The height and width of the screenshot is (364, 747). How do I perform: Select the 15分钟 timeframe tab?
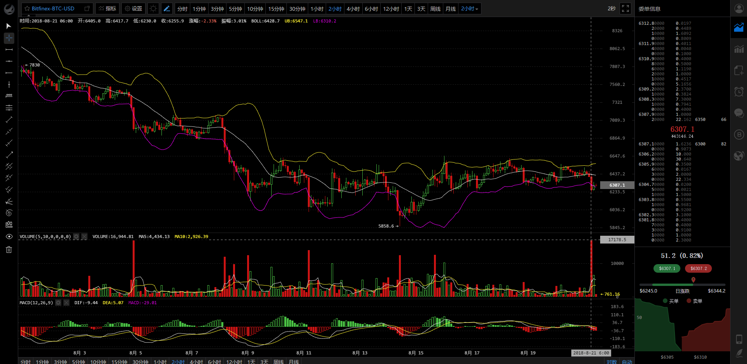click(x=275, y=8)
